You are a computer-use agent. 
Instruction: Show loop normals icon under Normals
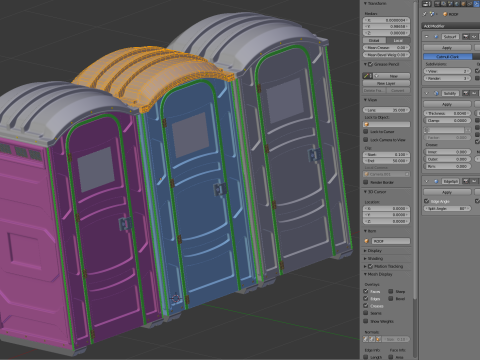(x=372, y=339)
